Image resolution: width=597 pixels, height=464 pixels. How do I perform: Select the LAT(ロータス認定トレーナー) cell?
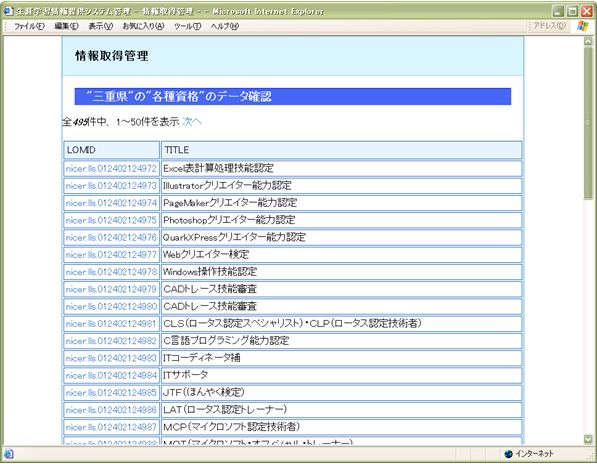coord(342,410)
